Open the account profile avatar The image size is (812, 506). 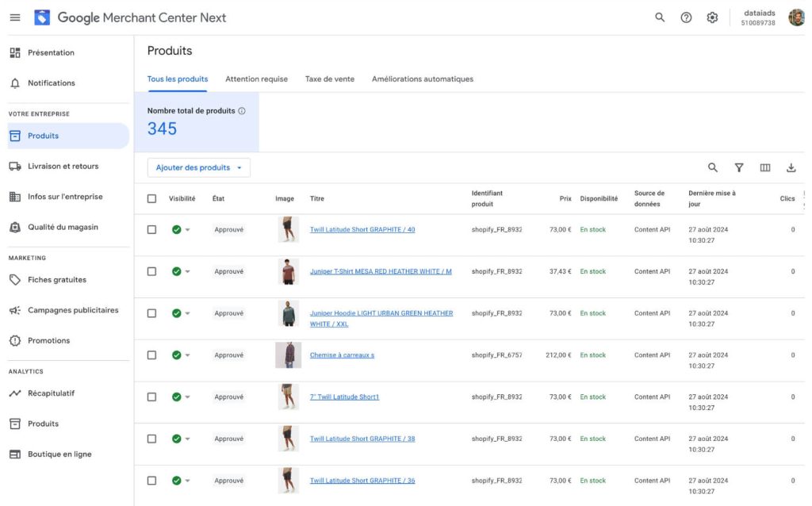(796, 17)
